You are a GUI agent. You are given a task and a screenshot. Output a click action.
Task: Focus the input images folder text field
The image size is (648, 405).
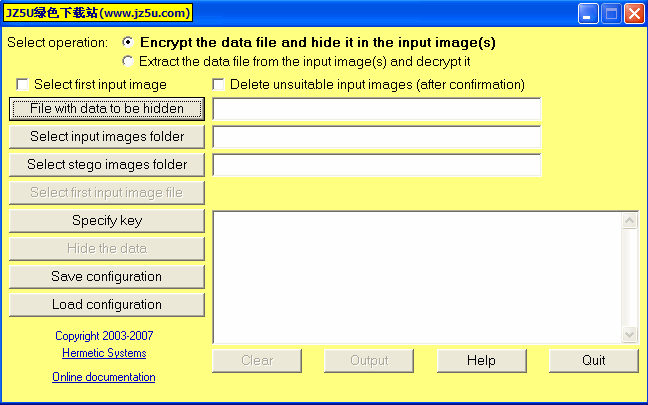376,137
